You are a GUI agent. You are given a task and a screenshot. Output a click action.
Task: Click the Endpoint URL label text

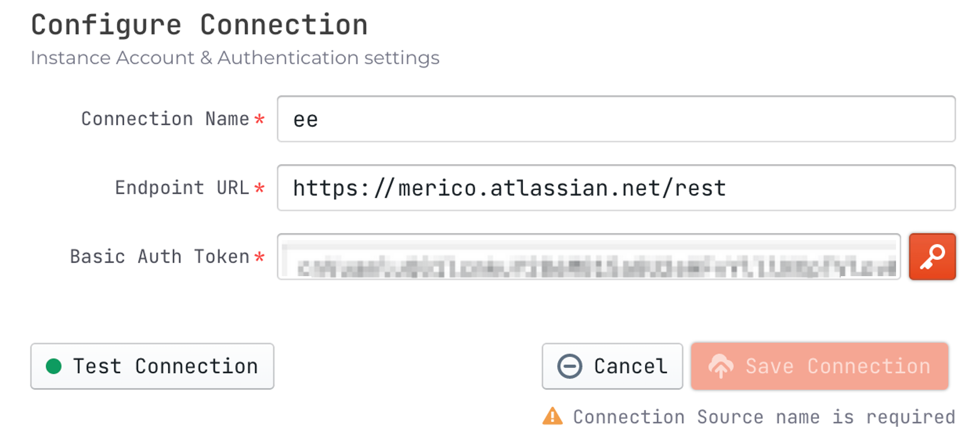(x=182, y=188)
